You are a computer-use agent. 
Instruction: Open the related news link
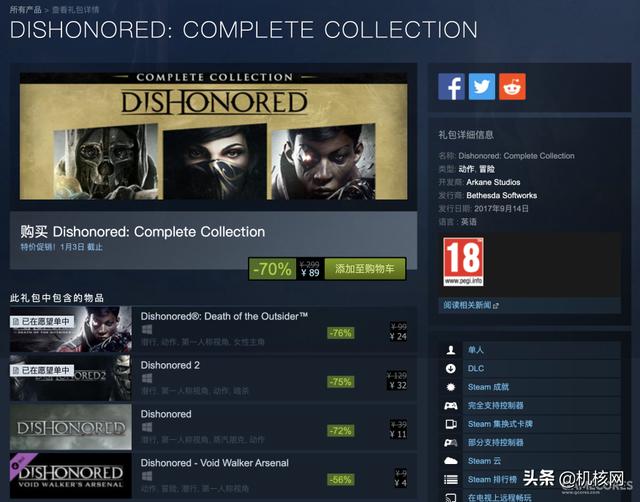[471, 305]
